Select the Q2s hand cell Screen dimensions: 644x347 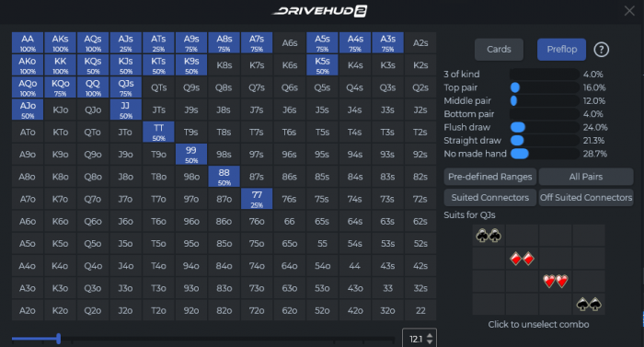tap(420, 87)
